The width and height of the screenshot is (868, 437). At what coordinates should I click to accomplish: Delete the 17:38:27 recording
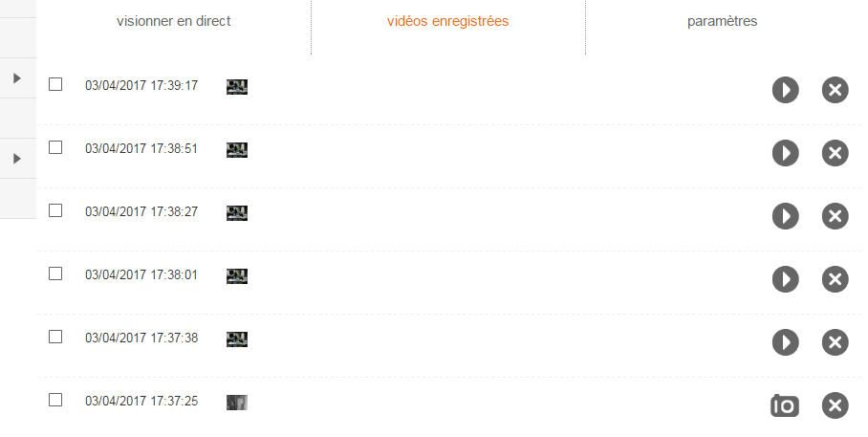coord(835,216)
